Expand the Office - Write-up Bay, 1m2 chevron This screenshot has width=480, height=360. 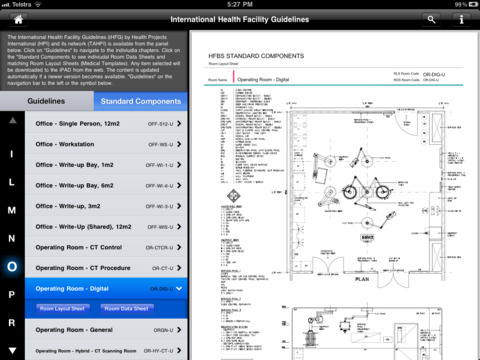(179, 165)
